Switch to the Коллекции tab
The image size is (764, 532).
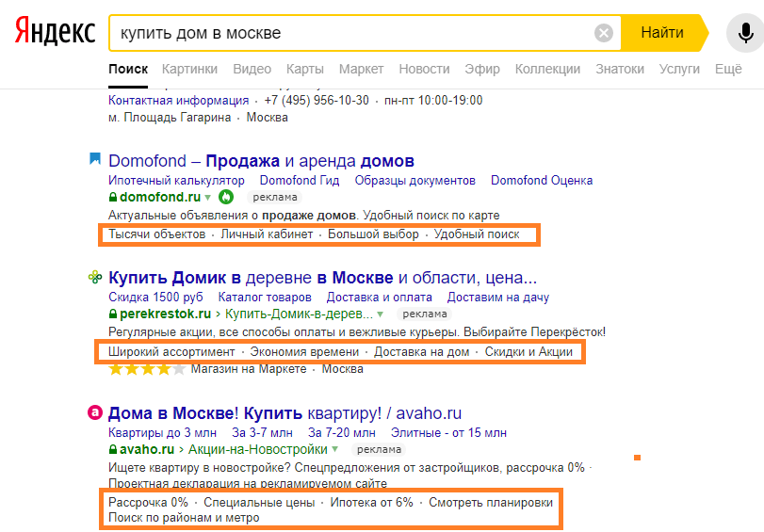(x=547, y=69)
